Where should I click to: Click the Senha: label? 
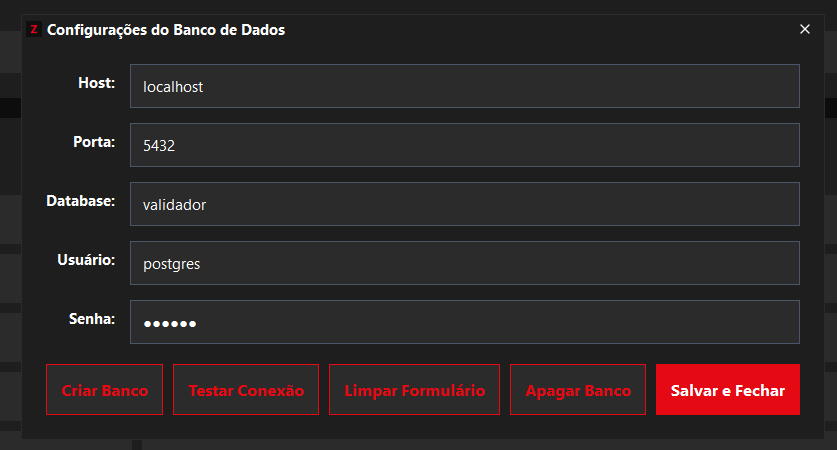point(92,319)
